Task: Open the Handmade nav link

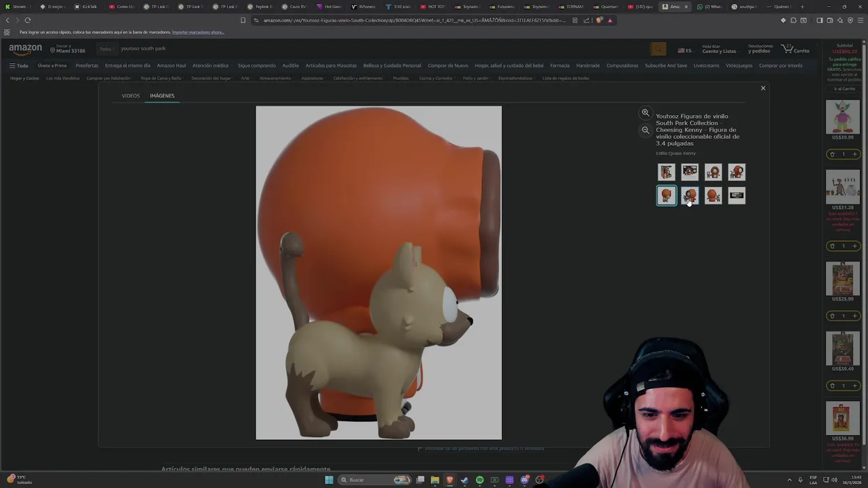Action: coord(588,66)
